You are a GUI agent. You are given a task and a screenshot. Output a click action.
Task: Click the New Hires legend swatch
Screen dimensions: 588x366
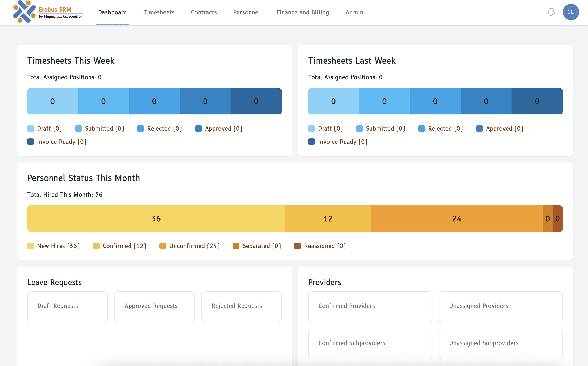pyautogui.click(x=31, y=246)
